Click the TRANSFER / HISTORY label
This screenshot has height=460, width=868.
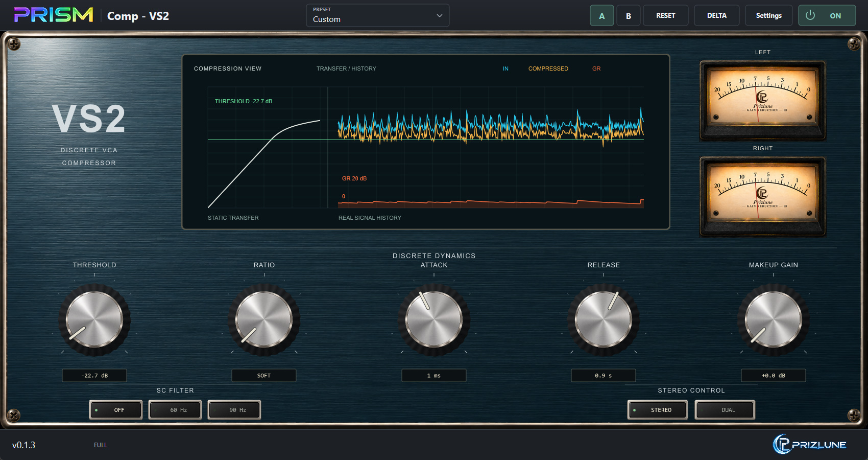(x=346, y=68)
